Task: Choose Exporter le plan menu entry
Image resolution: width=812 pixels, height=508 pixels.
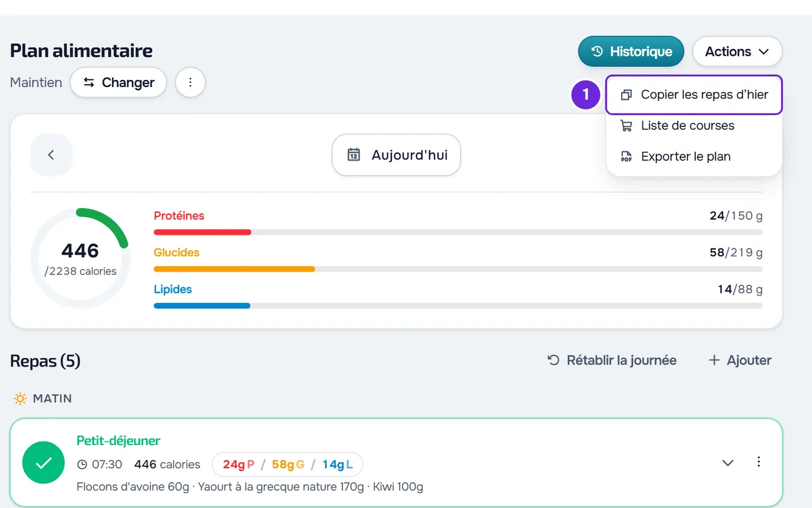Action: (694, 157)
